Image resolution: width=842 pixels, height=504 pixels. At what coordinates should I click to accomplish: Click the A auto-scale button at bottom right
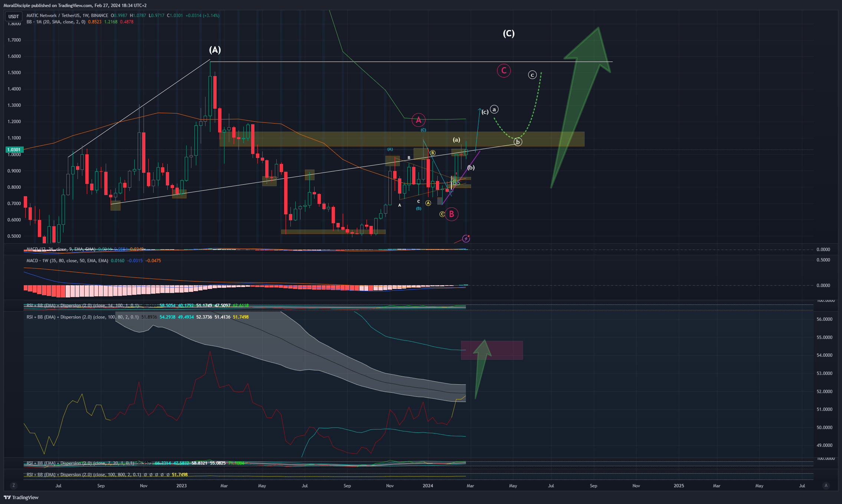point(826,485)
